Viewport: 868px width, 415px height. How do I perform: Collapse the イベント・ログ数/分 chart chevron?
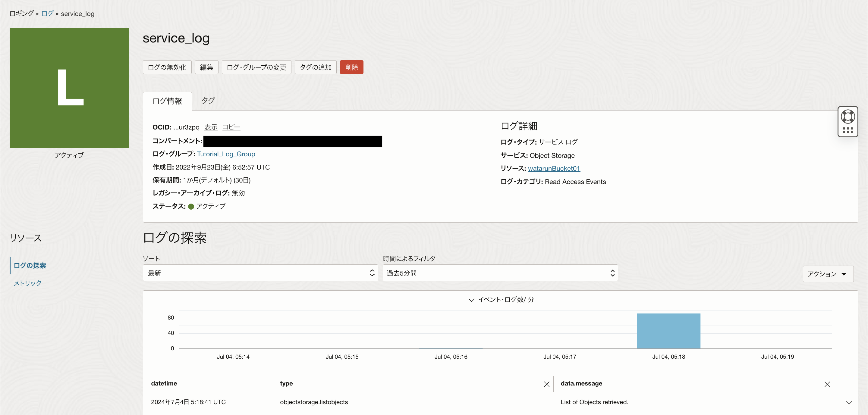[x=471, y=300]
